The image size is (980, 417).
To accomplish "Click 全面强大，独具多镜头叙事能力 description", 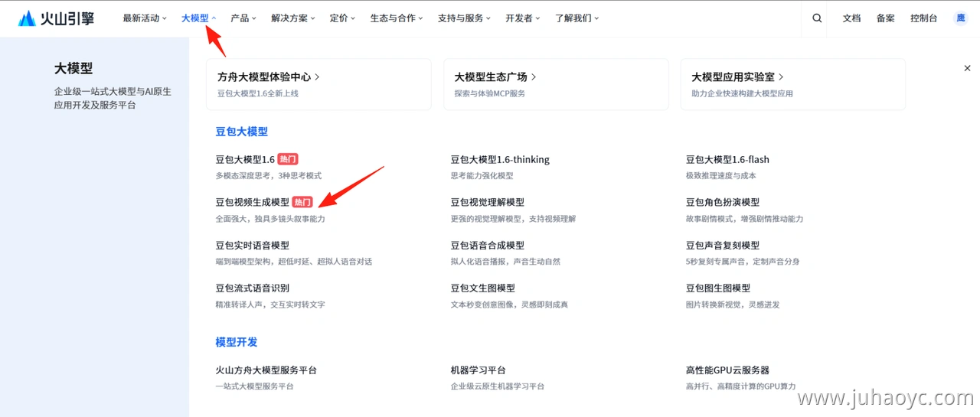I will pos(270,219).
